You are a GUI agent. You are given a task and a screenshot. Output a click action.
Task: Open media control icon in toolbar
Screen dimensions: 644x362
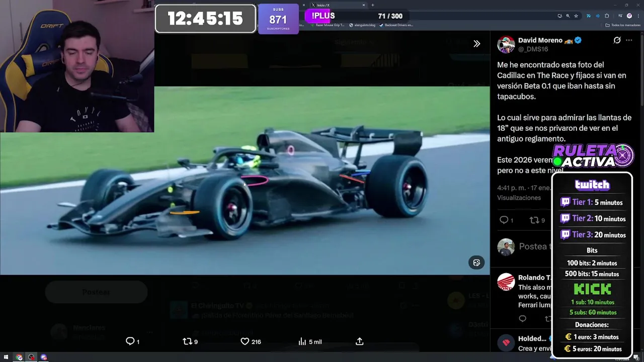coord(620,16)
